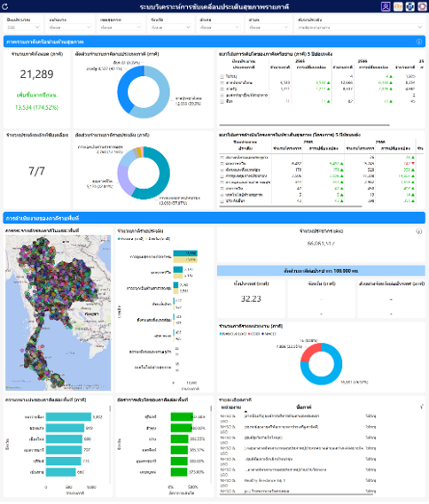The image size is (429, 504).
Task: Open the อำเภอ district filter dropdown
Action: click(x=220, y=27)
